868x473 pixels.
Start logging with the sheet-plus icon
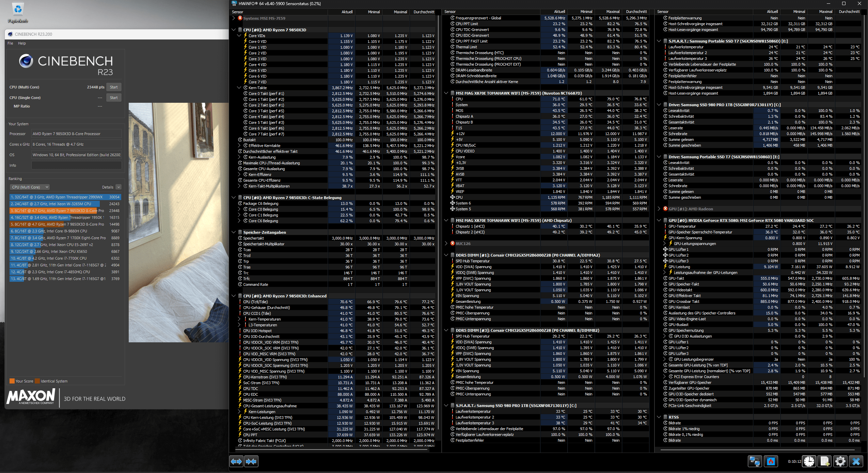825,461
